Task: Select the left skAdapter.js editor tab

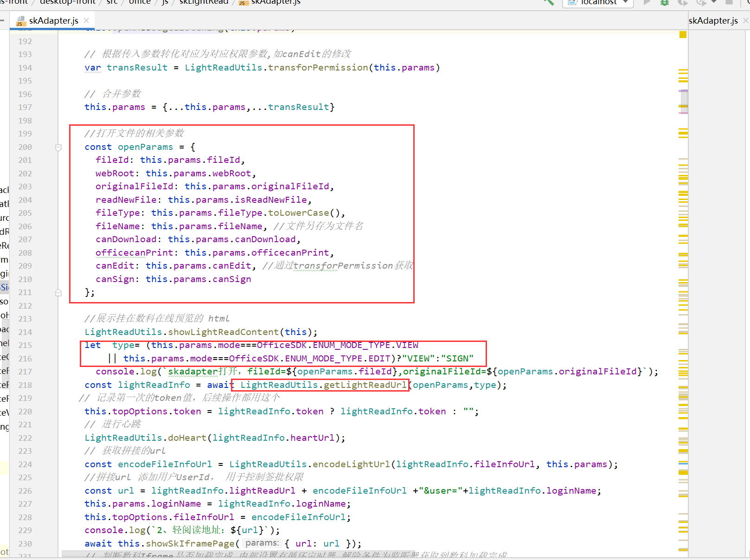Action: click(53, 20)
